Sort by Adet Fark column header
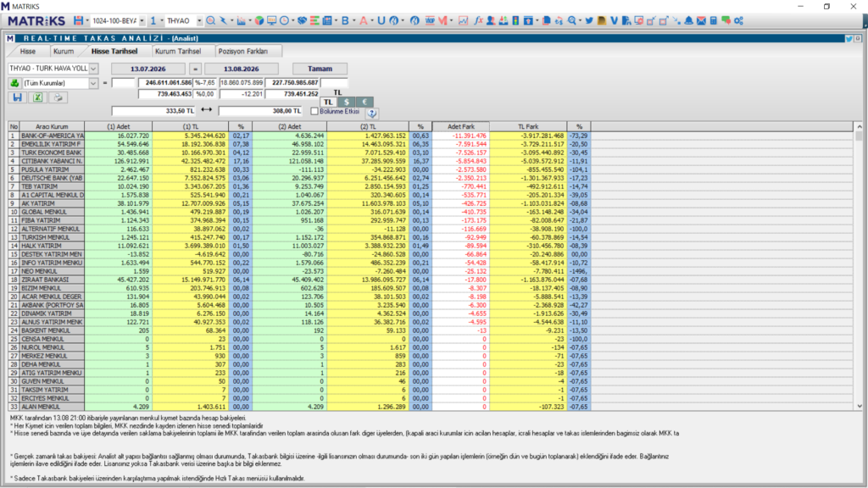Screen dimensions: 868x488 pyautogui.click(x=460, y=127)
